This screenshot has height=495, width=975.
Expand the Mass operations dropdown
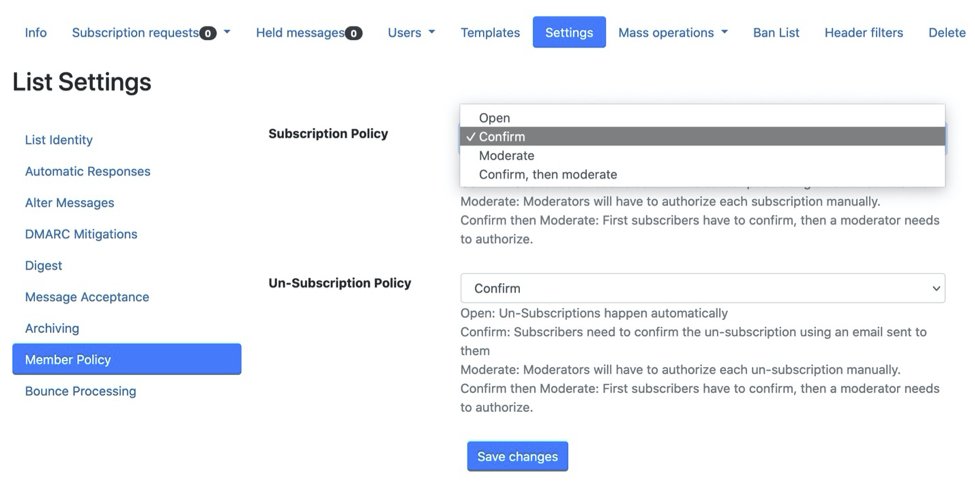coord(672,32)
